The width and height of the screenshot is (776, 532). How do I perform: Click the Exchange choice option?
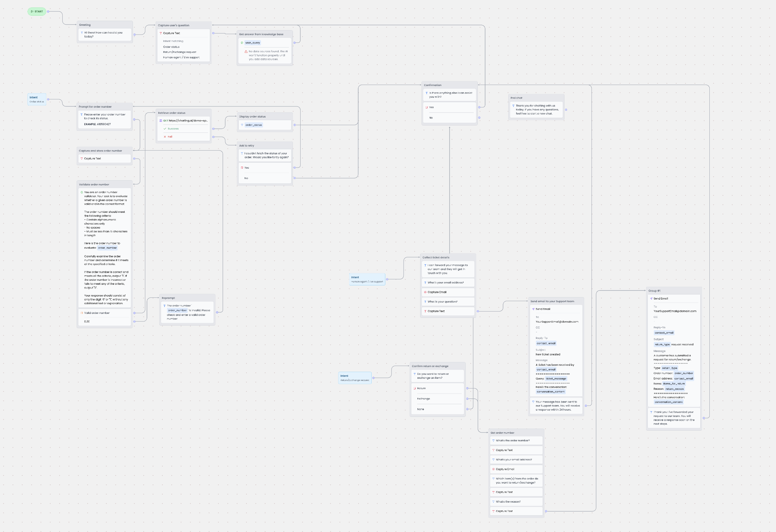pyautogui.click(x=423, y=399)
